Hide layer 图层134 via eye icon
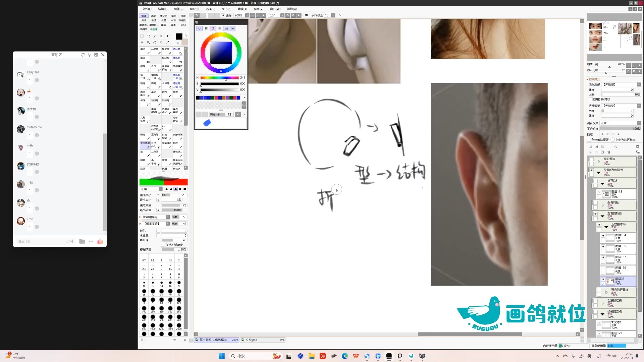Screen dimensions: 644x362 coord(603,236)
